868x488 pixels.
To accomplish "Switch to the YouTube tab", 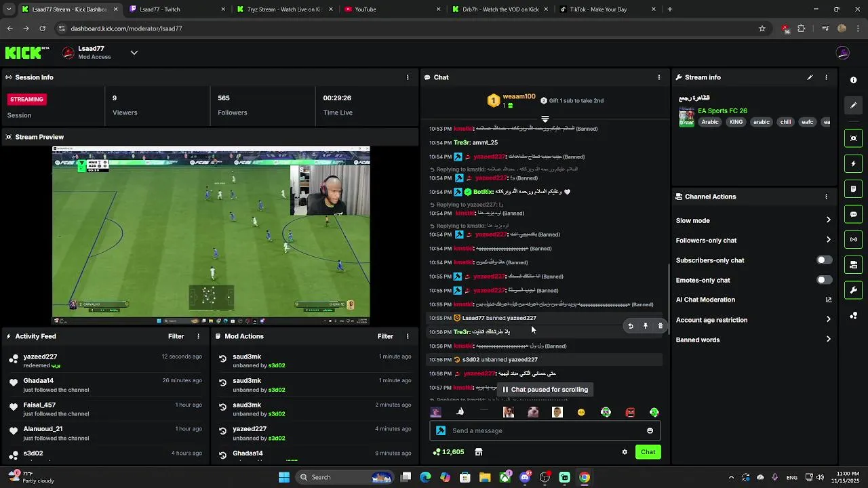I will point(392,9).
